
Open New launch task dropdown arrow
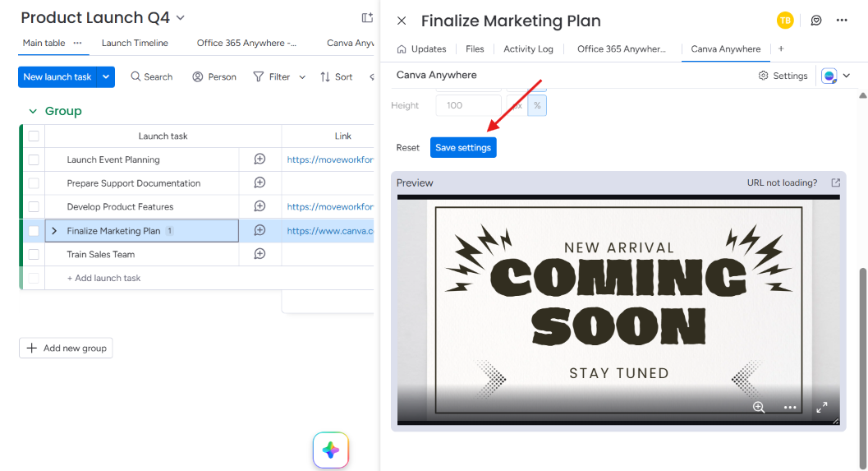tap(106, 77)
